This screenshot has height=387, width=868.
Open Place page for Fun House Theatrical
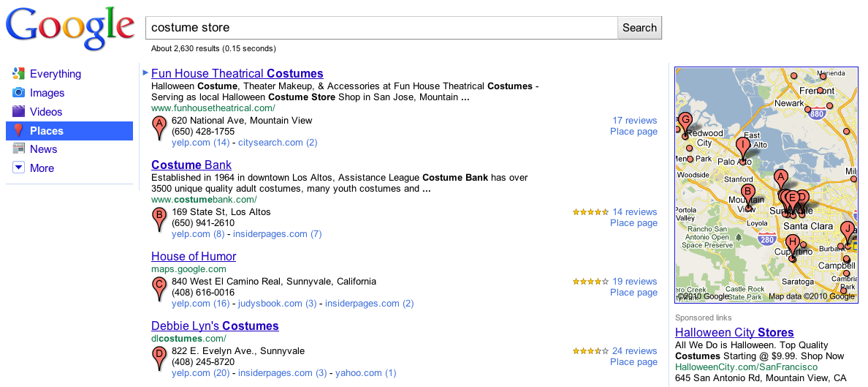pos(633,132)
